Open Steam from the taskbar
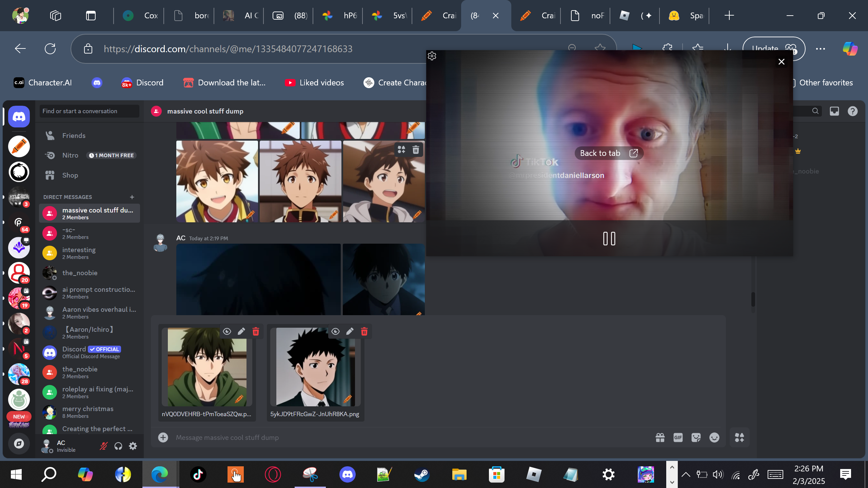868x488 pixels. 422,474
